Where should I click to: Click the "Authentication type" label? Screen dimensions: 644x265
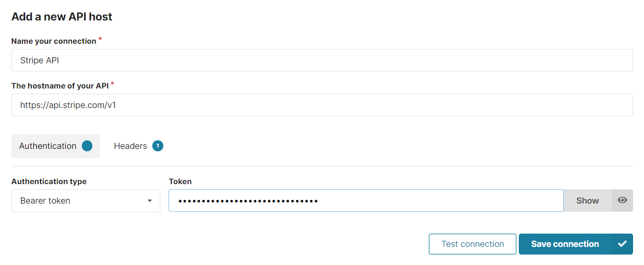coord(49,181)
